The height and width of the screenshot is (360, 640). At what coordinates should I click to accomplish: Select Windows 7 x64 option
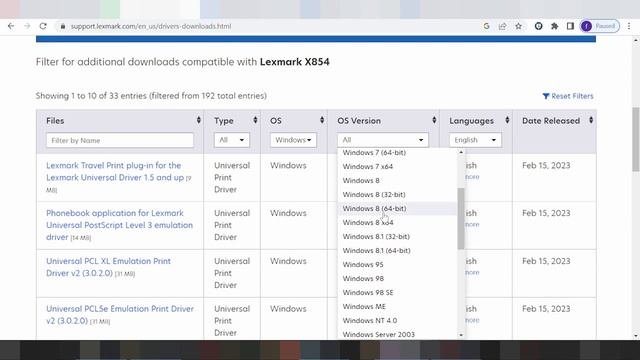click(x=397, y=167)
